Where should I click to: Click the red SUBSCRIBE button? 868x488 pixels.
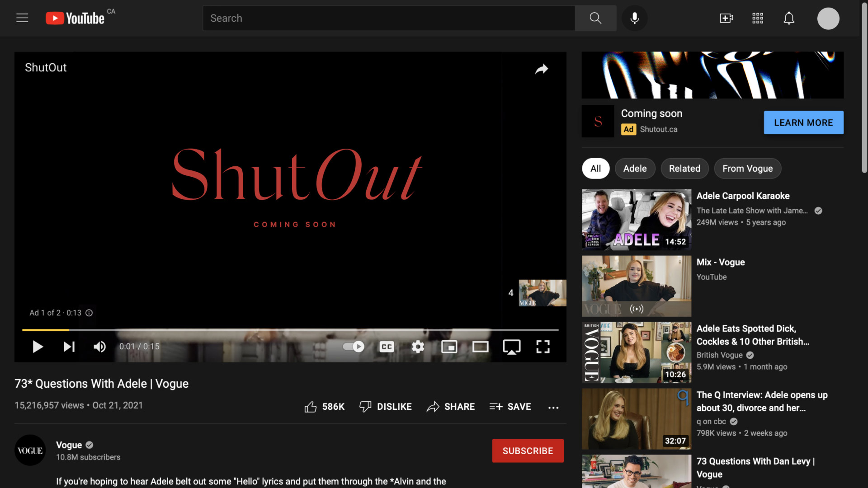[528, 450]
